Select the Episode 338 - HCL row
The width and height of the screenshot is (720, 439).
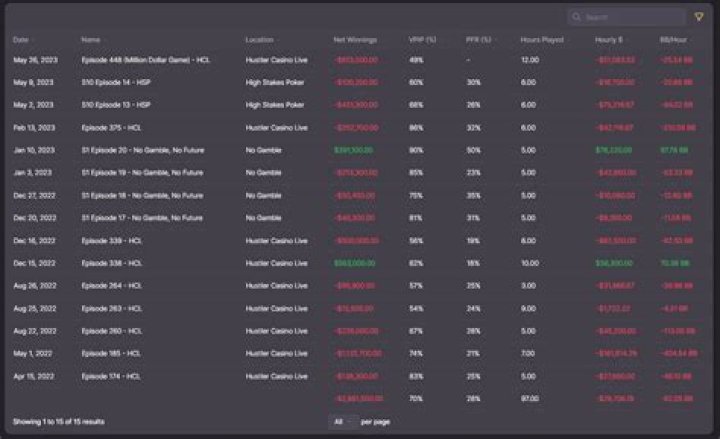pos(111,263)
